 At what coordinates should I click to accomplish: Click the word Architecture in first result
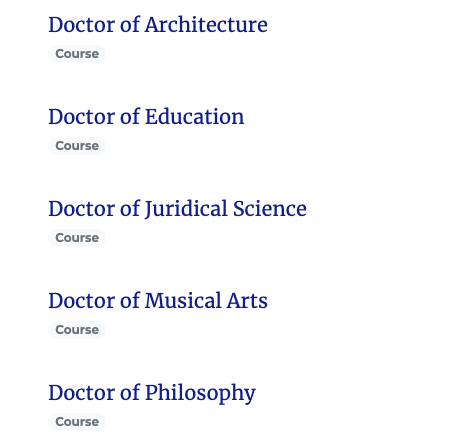[206, 25]
